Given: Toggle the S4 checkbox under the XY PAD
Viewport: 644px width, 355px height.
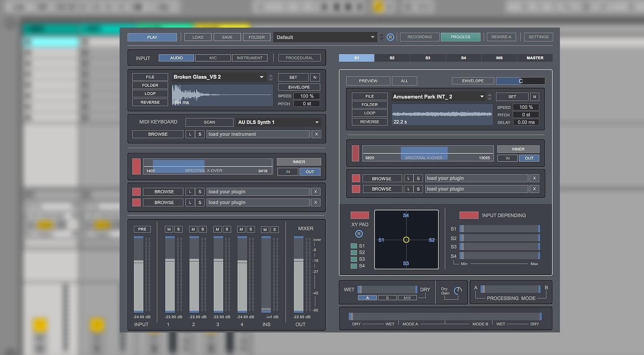Looking at the screenshot, I should coord(354,266).
